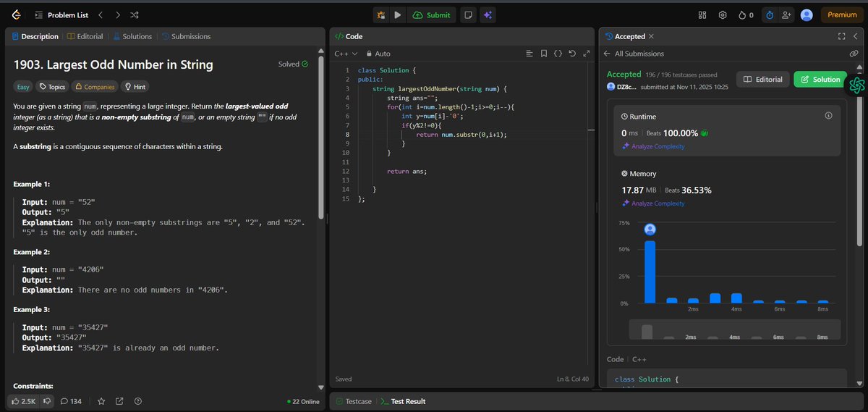The width and height of the screenshot is (868, 412).
Task: Click runtime info circle icon
Action: tap(828, 115)
